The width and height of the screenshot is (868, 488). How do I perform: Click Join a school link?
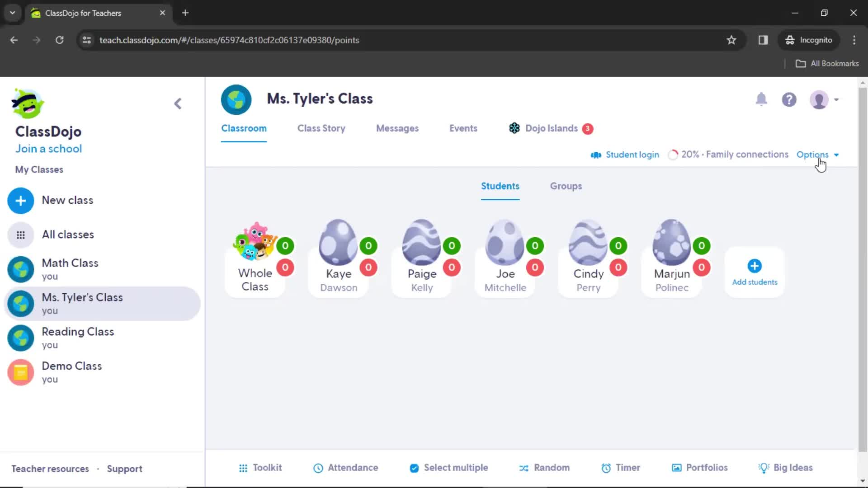click(x=49, y=148)
